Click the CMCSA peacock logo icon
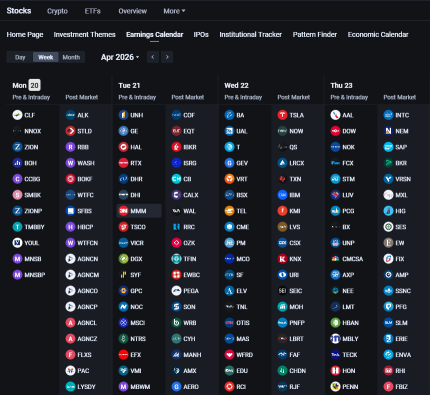This screenshot has width=430, height=395. tap(335, 259)
